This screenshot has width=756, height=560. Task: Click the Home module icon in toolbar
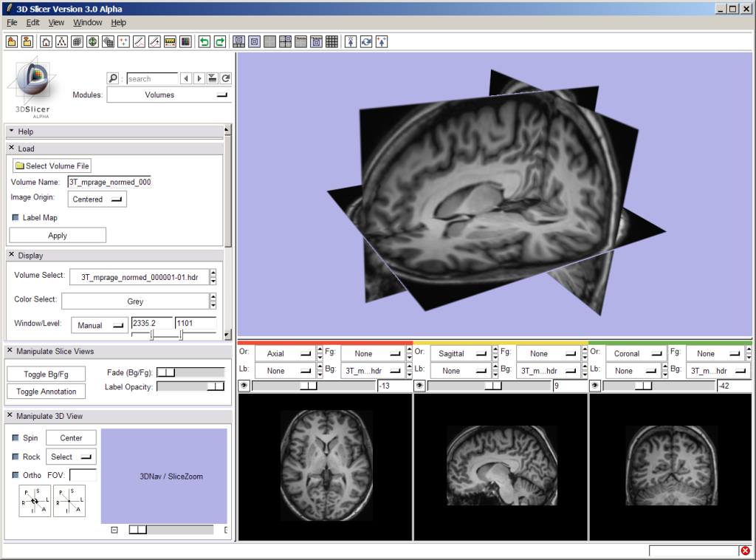(46, 42)
